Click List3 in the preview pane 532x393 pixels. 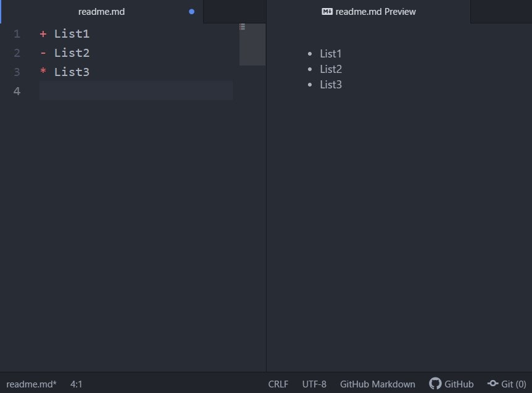(331, 85)
